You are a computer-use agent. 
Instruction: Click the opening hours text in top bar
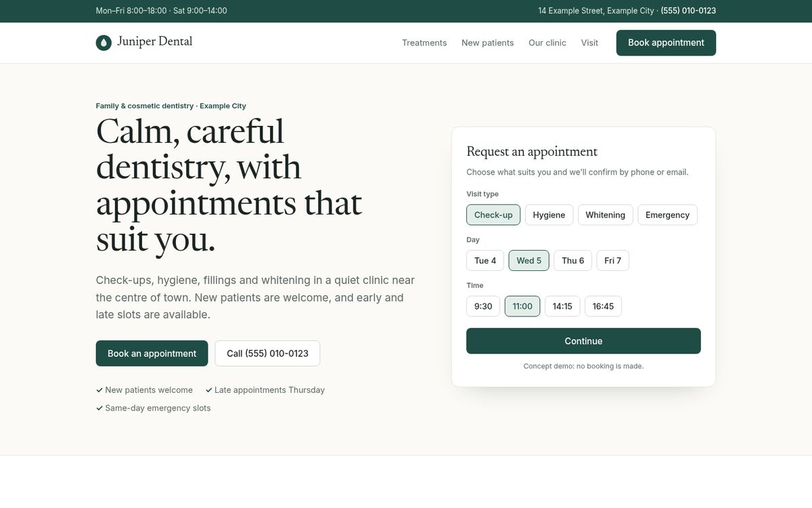162,11
